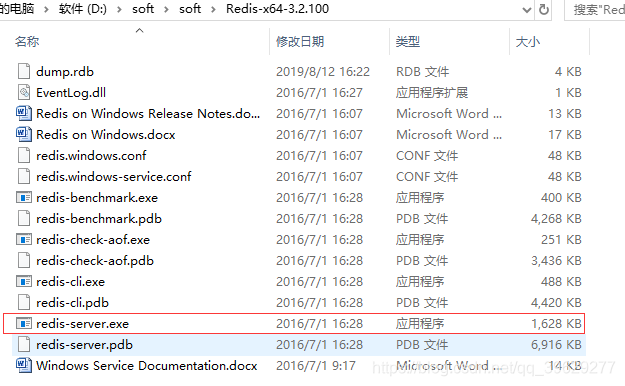This screenshot has height=386, width=625.
Task: Click the Redis-x64-3.2.100 breadcrumb
Action: [277, 9]
